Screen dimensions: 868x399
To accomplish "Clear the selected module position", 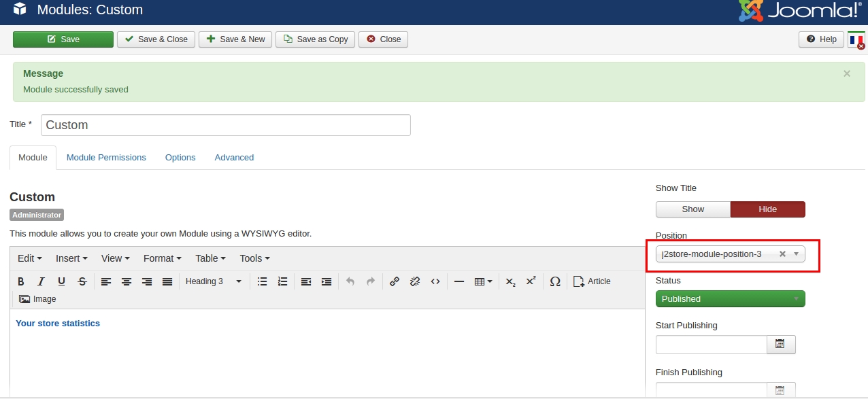I will click(782, 254).
